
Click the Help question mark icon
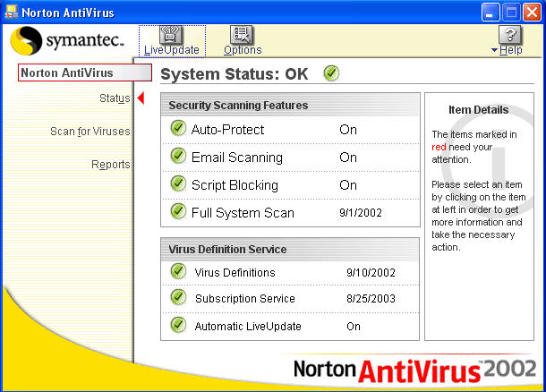point(509,35)
